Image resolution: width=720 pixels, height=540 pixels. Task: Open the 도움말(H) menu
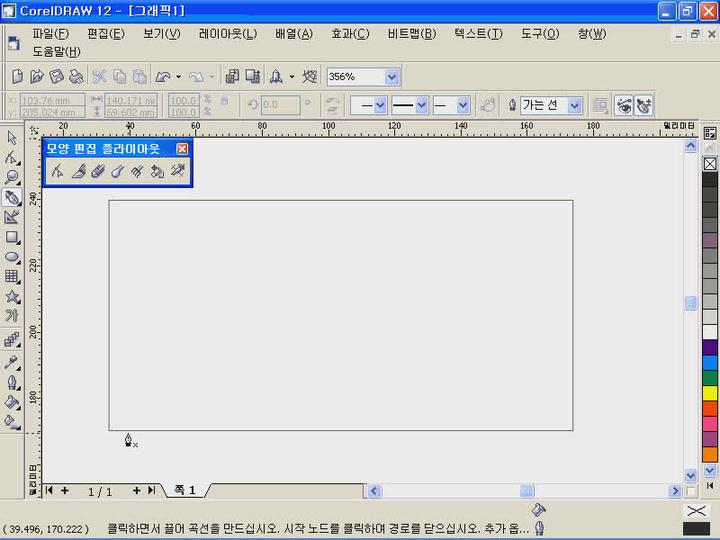click(x=56, y=51)
